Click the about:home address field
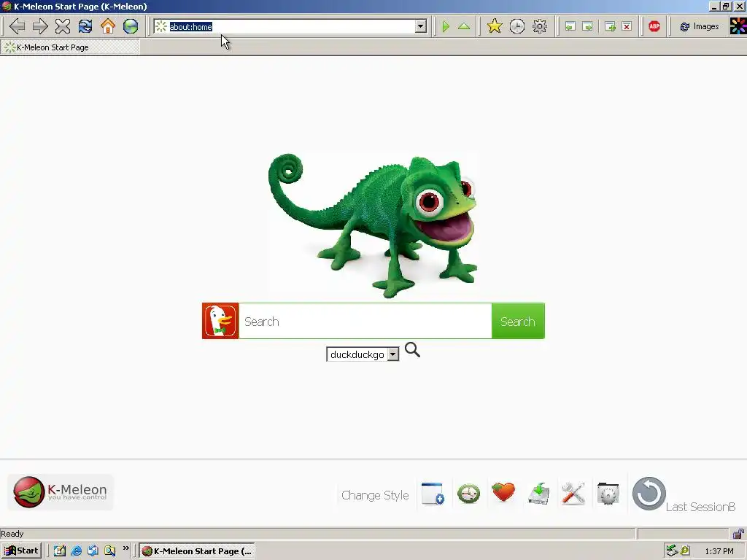The height and width of the screenshot is (560, 747). click(290, 27)
